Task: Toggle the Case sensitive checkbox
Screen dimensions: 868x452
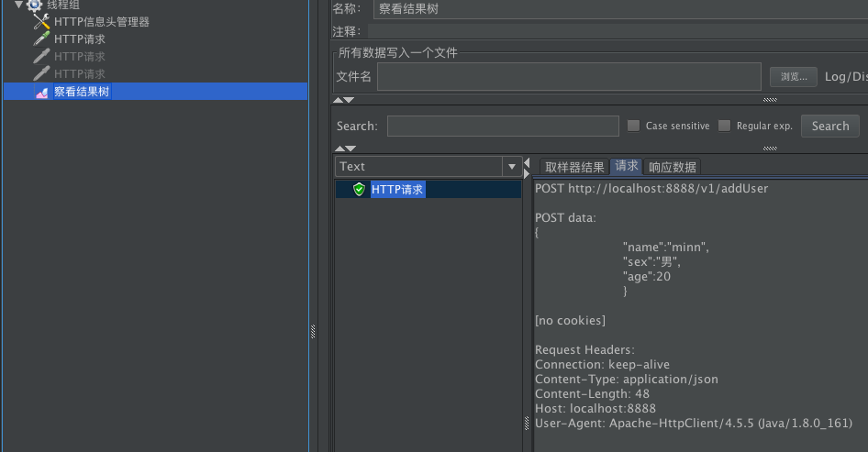Action: pos(633,126)
